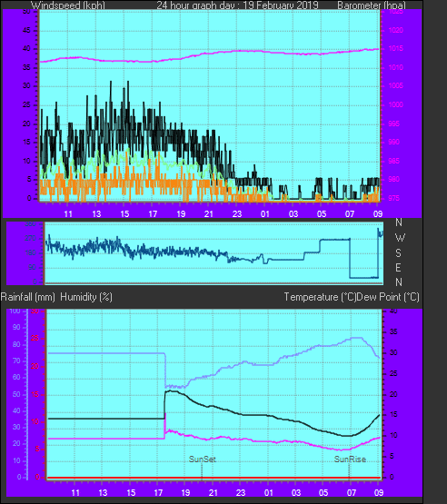Click the E compass direction label
The height and width of the screenshot is (504, 447).
click(x=398, y=268)
